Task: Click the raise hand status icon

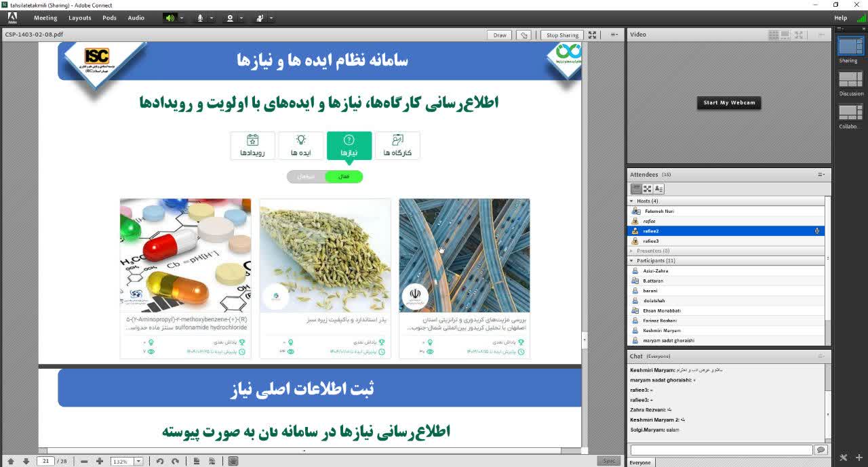Action: point(260,18)
